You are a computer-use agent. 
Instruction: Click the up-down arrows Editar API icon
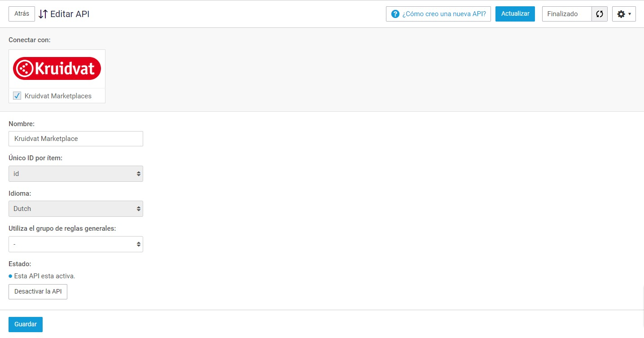point(43,14)
